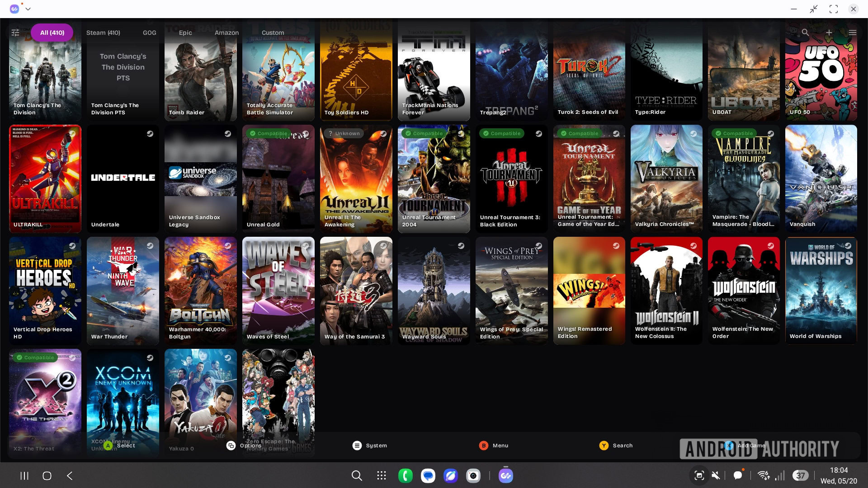Screen dimensions: 868x488
Task: Open Turok 2: Seeds of Evil
Action: coord(589,70)
